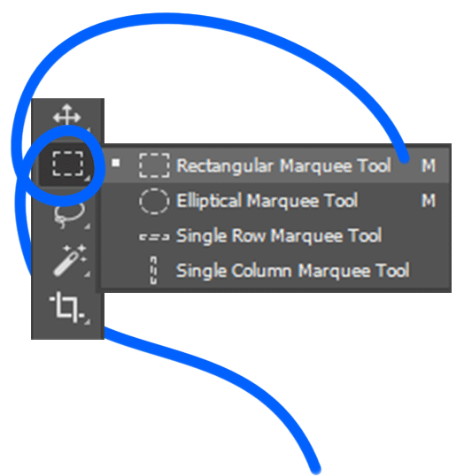Select the Move tool
The width and height of the screenshot is (464, 476).
(x=66, y=116)
